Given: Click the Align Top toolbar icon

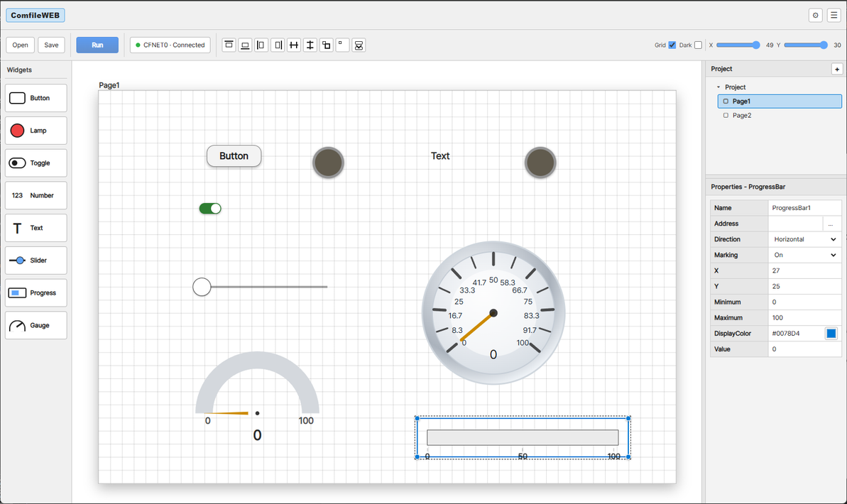Looking at the screenshot, I should [229, 45].
